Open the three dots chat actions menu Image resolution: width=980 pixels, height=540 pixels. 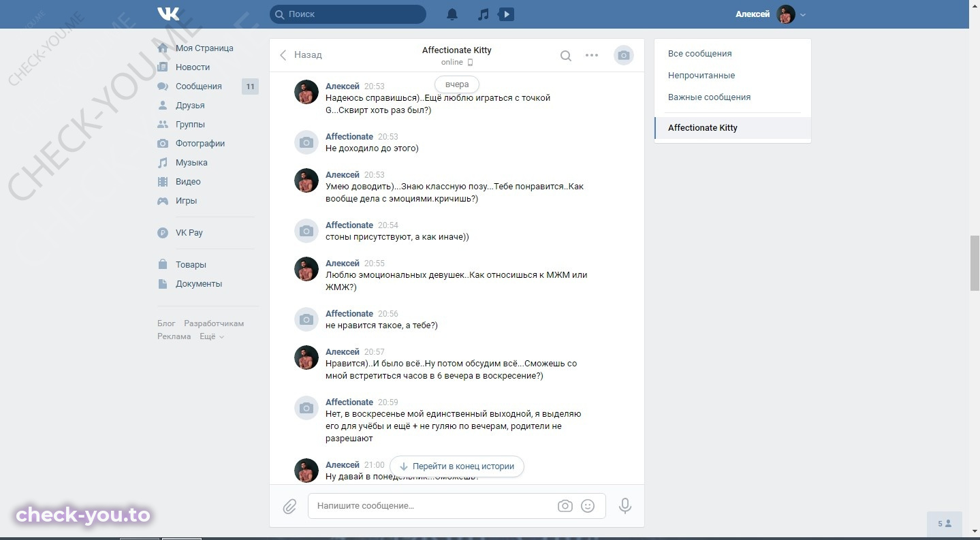pos(592,55)
